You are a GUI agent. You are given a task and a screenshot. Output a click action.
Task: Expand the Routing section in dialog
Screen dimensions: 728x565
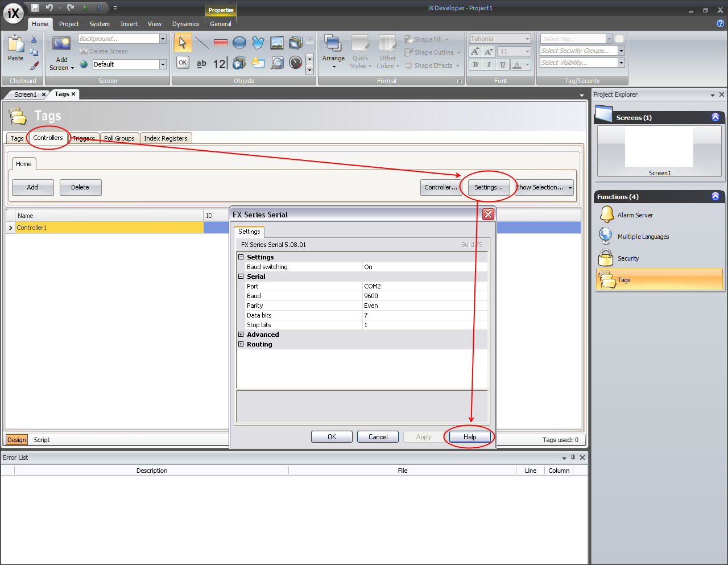tap(241, 344)
